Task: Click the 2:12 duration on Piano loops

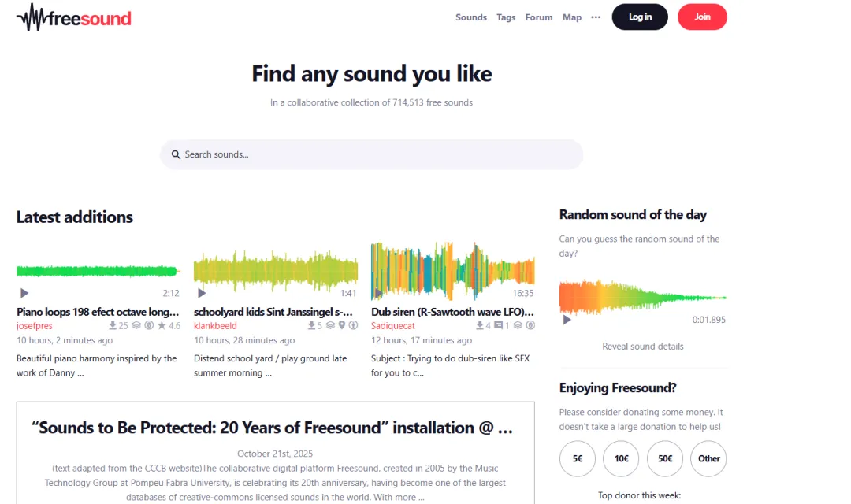Action: point(171,293)
